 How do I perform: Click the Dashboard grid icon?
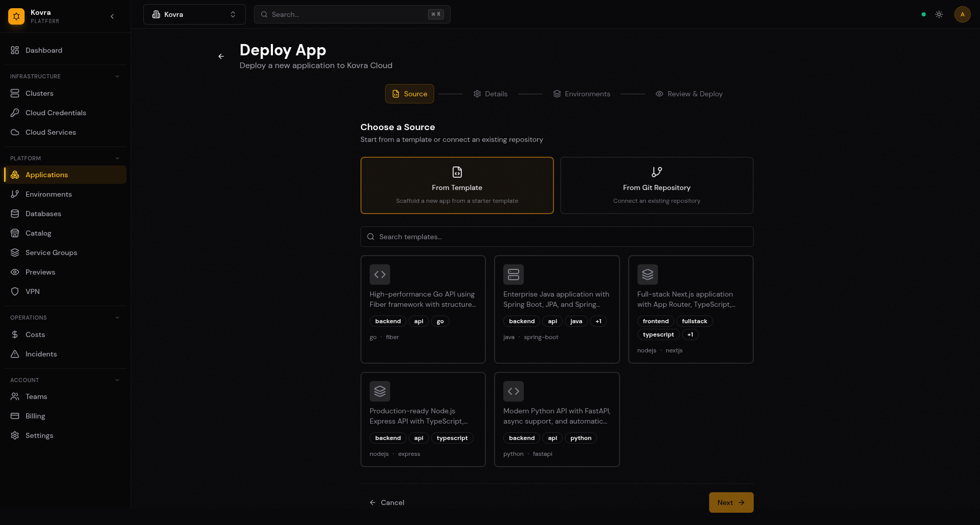15,50
